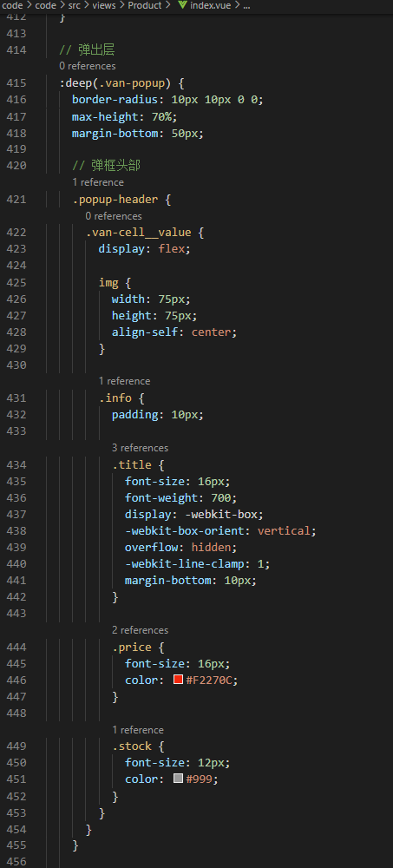Click '1 reference' above .stock
The image size is (393, 868).
point(138,730)
